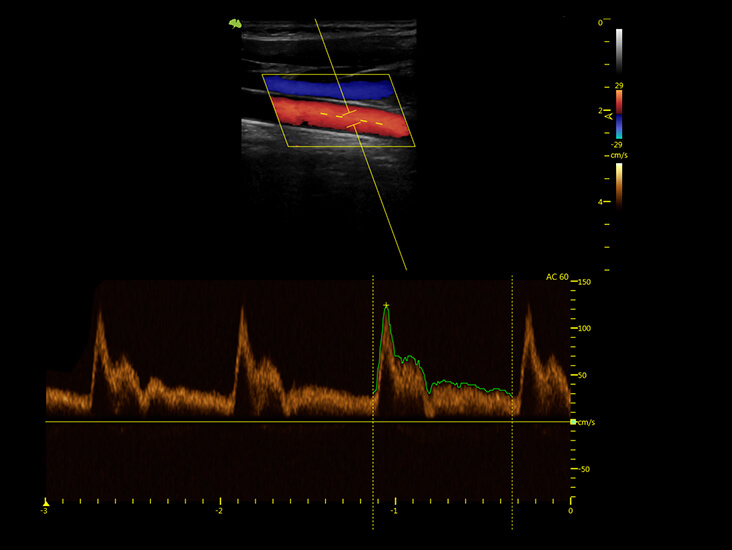Click the left dotted vertical cycle cursor

[x=373, y=402]
